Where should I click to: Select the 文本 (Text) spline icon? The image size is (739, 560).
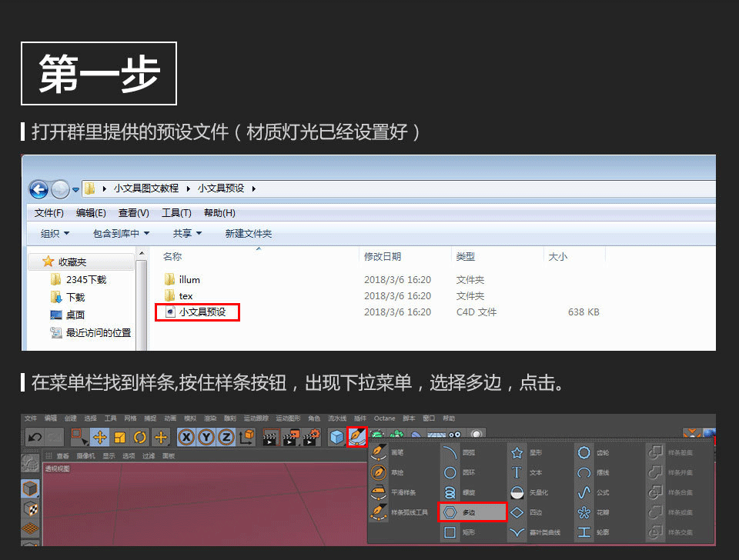(x=517, y=472)
